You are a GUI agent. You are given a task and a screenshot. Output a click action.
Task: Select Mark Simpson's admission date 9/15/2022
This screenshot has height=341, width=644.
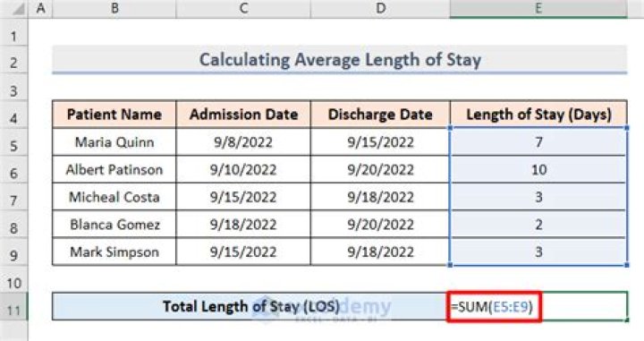[243, 251]
